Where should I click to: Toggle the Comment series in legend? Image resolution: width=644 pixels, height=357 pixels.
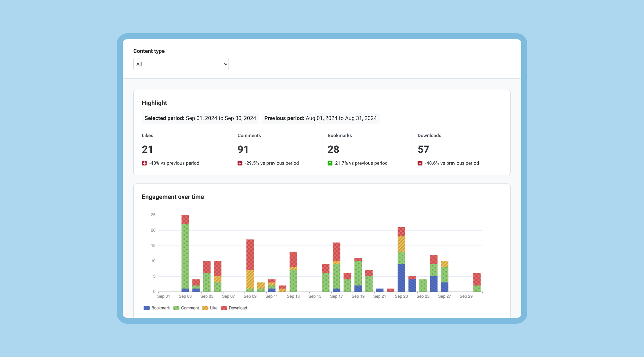189,308
